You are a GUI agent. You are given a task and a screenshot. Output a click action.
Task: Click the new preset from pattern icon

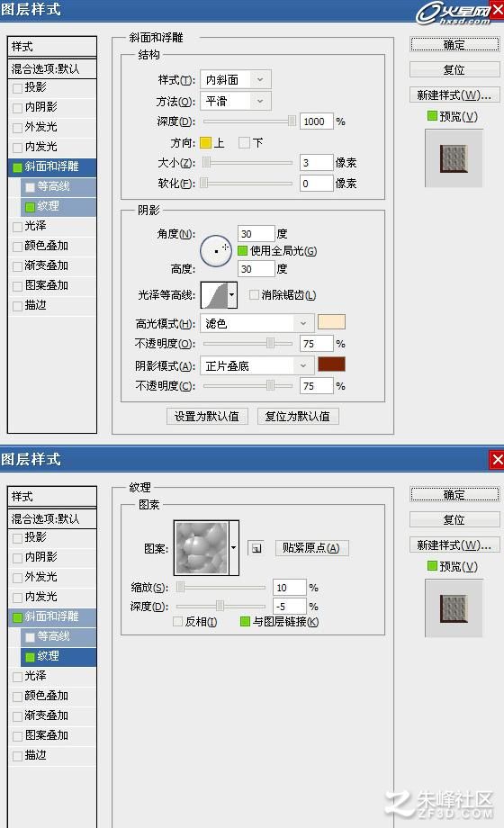256,548
